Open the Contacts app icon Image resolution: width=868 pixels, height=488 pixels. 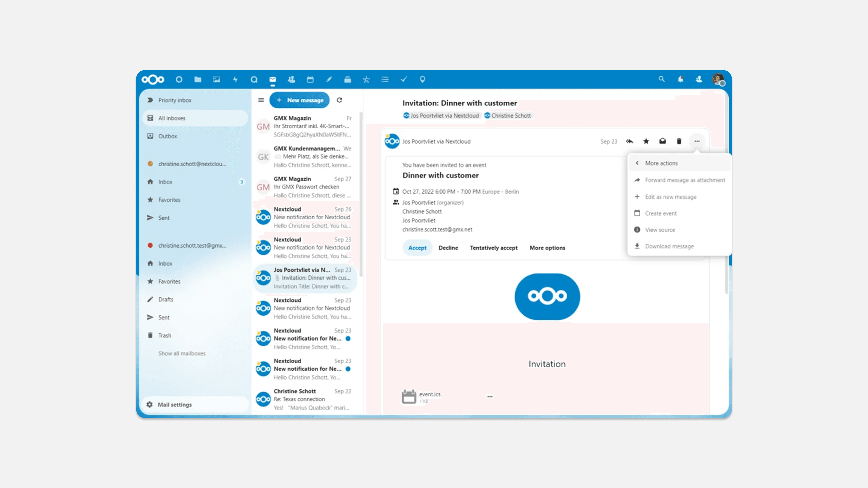[x=291, y=80]
